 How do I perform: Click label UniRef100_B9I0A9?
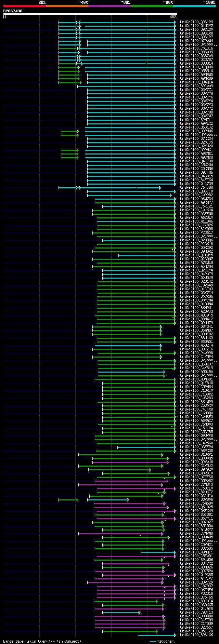coord(196,86)
